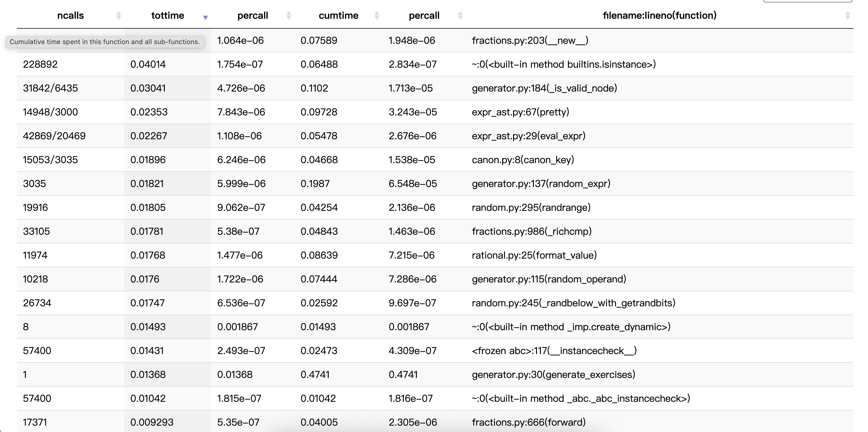This screenshot has height=432, width=868.
Task: Select the generator.py:184(_is_valid_node) row
Action: [544, 88]
